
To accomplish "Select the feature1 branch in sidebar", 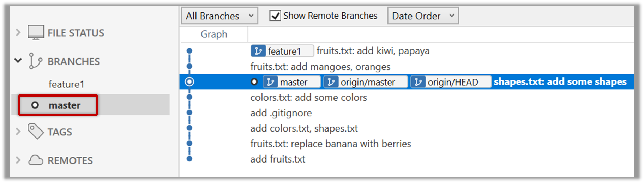I will [x=66, y=84].
